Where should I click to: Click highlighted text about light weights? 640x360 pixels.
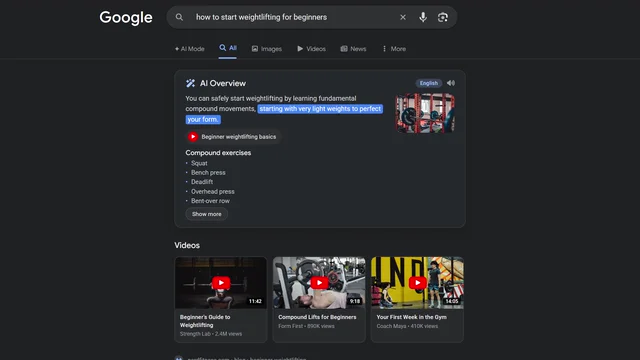(320, 109)
